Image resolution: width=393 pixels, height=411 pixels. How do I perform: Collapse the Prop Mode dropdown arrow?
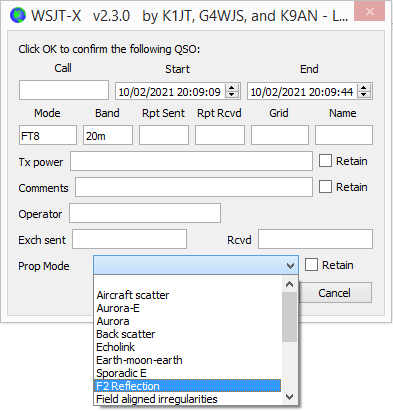coord(290,265)
